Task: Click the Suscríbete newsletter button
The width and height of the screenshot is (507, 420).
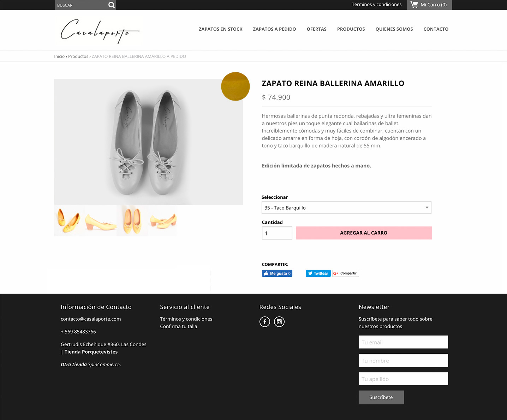Action: pyautogui.click(x=381, y=397)
